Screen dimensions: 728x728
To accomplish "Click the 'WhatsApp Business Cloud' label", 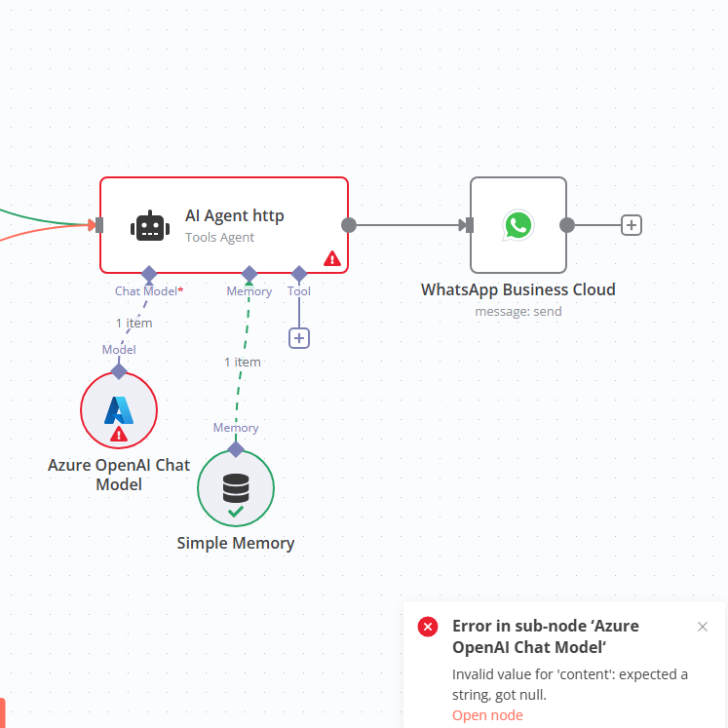I will pos(518,289).
